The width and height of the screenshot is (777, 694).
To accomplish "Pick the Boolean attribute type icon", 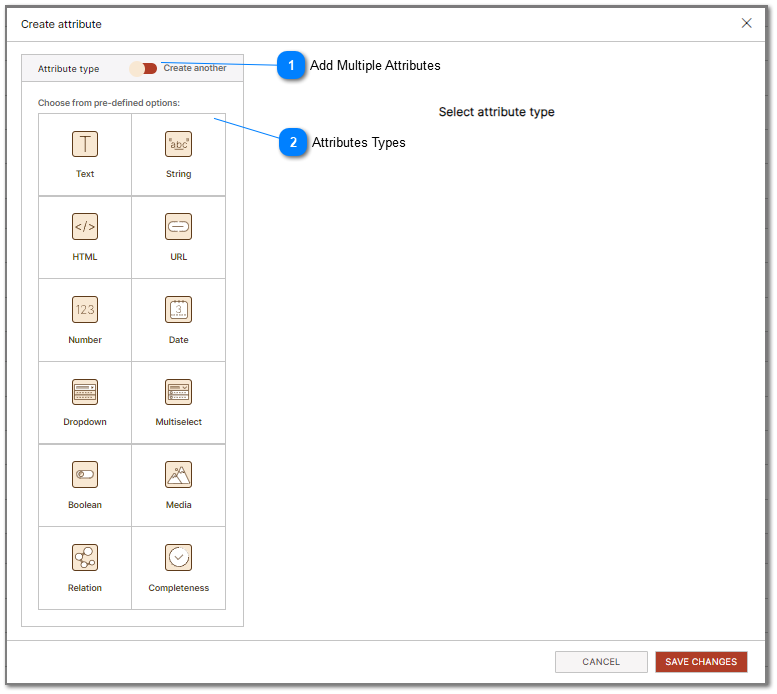I will pos(85,475).
